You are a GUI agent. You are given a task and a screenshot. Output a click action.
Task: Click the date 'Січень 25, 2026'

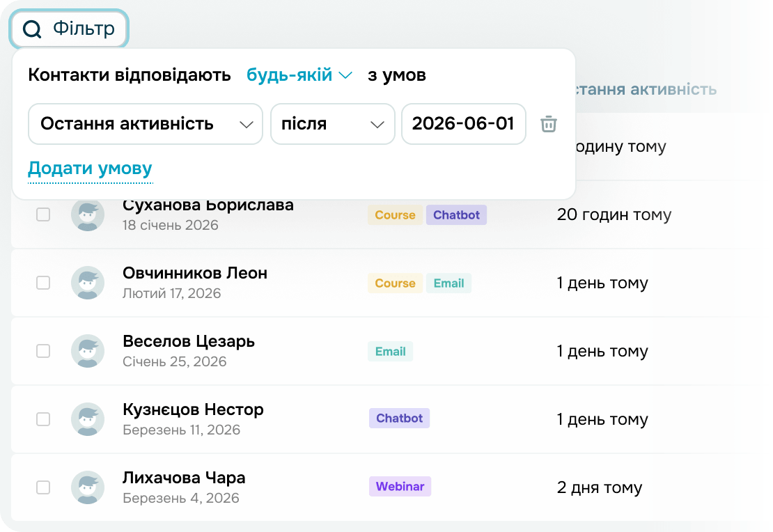[x=175, y=361]
